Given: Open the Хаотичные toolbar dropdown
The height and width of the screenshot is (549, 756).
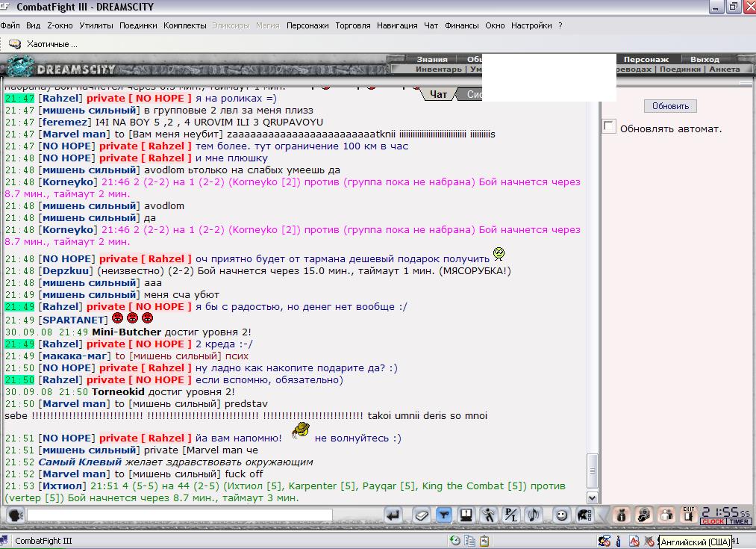Looking at the screenshot, I should click(43, 44).
